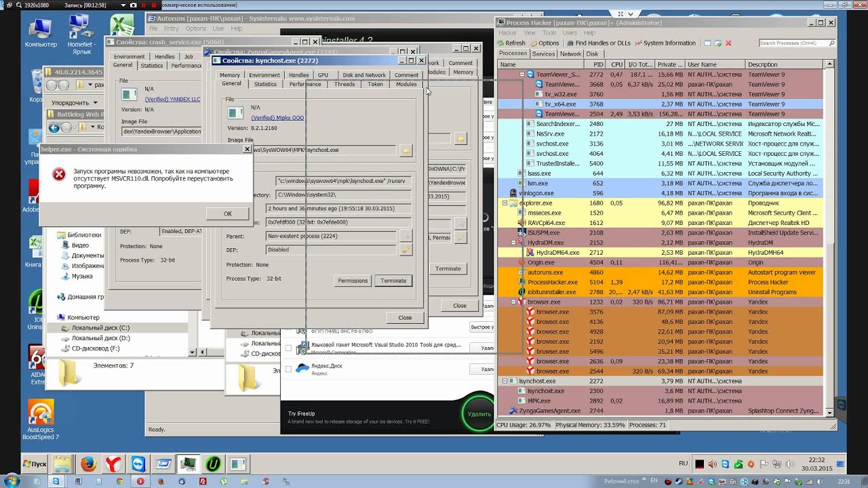Open Локальный диск (C:) in Explorer tree

pyautogui.click(x=100, y=328)
